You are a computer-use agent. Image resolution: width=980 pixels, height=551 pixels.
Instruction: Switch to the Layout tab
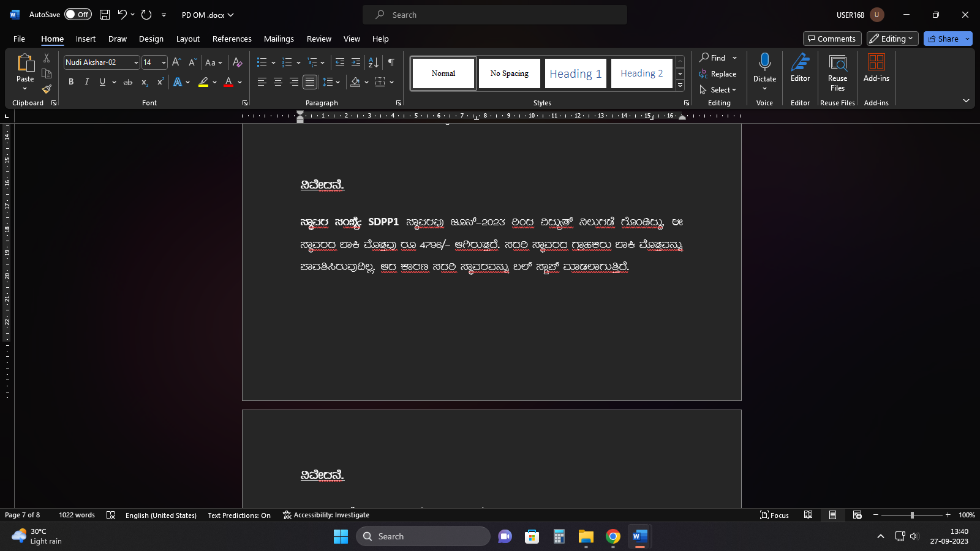[187, 39]
